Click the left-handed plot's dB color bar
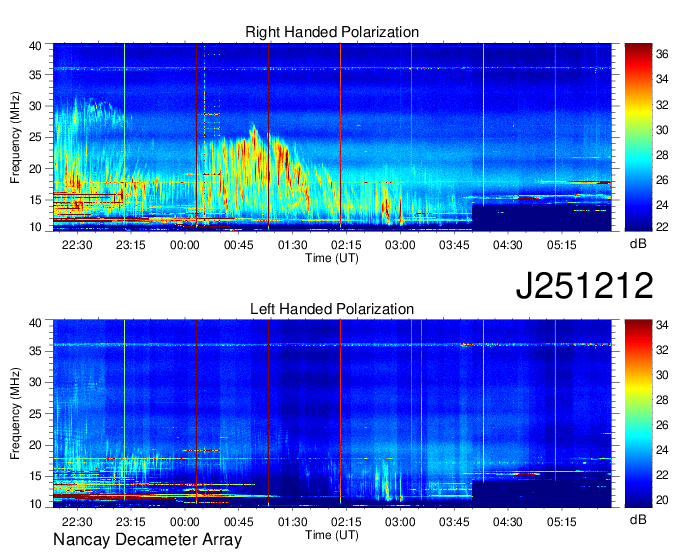This screenshot has height=552, width=680. coord(638,413)
